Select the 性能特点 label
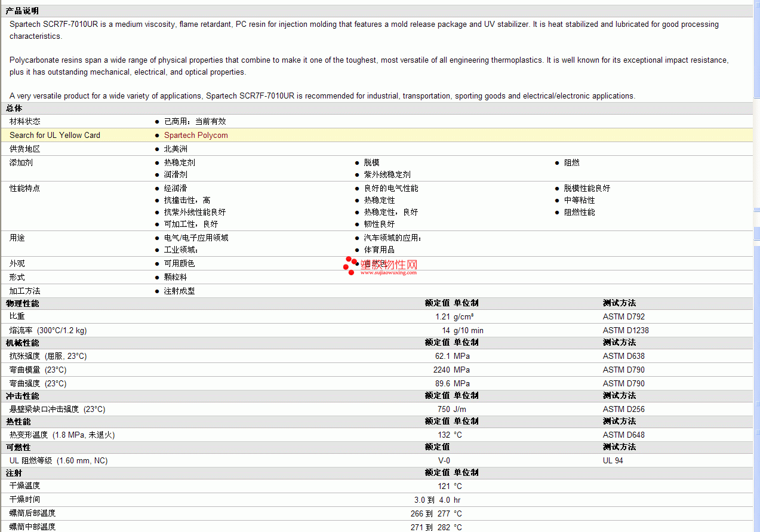Screen dimensions: 760x532 click(25, 188)
